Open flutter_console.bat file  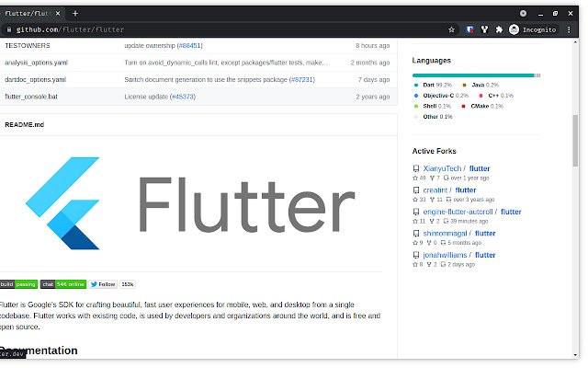click(x=31, y=97)
